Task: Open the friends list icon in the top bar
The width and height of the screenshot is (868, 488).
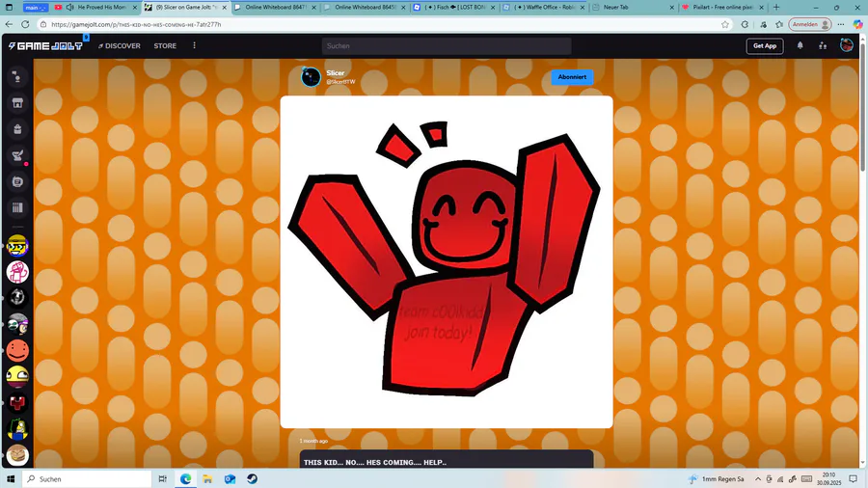Action: tap(823, 46)
